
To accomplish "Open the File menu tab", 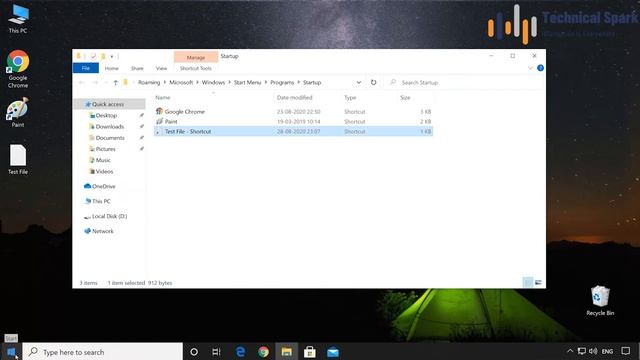I will [x=86, y=68].
